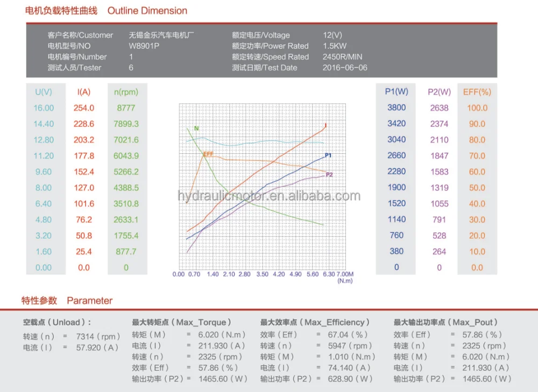The image size is (538, 392).
Task: Click the blue 'P1' curve label
Action: pos(328,155)
